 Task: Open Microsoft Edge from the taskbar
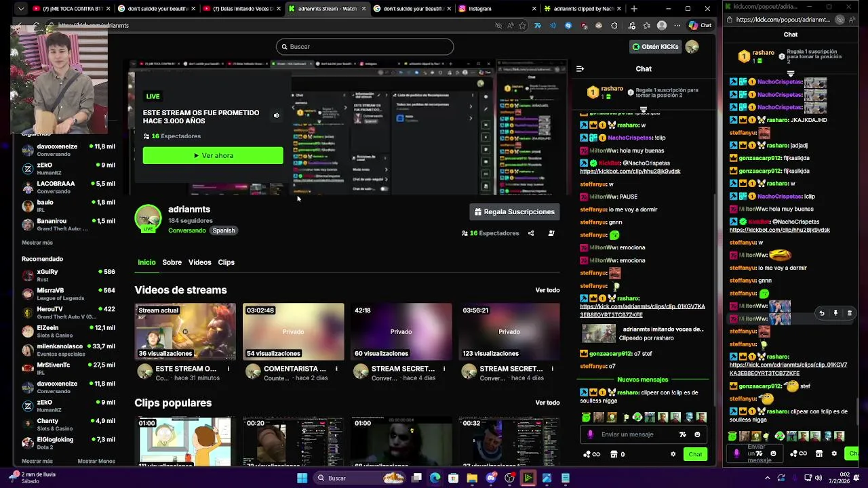click(x=435, y=478)
